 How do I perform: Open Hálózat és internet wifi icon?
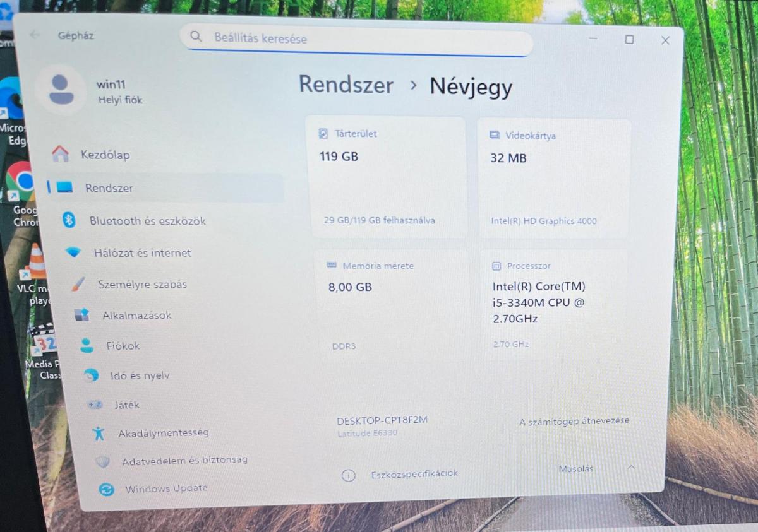(73, 252)
